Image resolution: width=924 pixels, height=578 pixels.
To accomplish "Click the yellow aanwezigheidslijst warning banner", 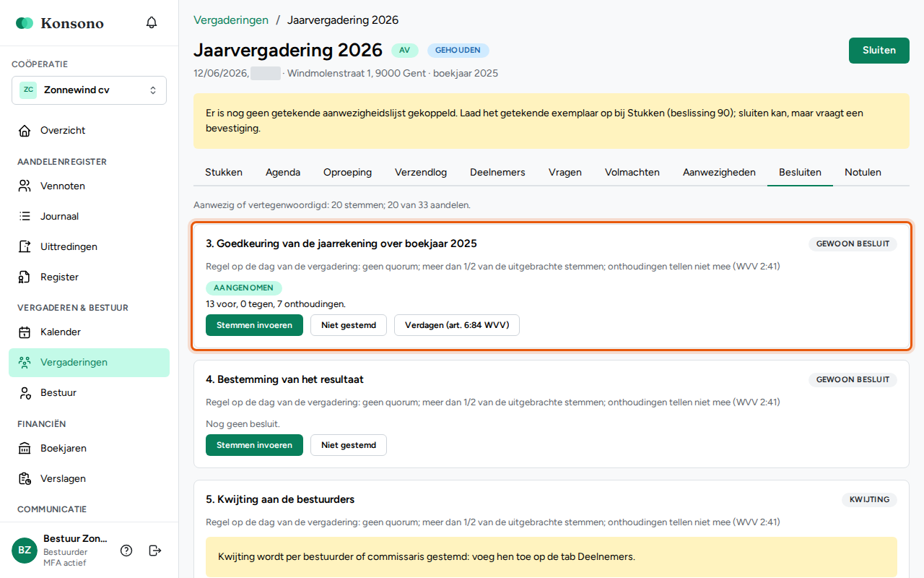I will [552, 121].
